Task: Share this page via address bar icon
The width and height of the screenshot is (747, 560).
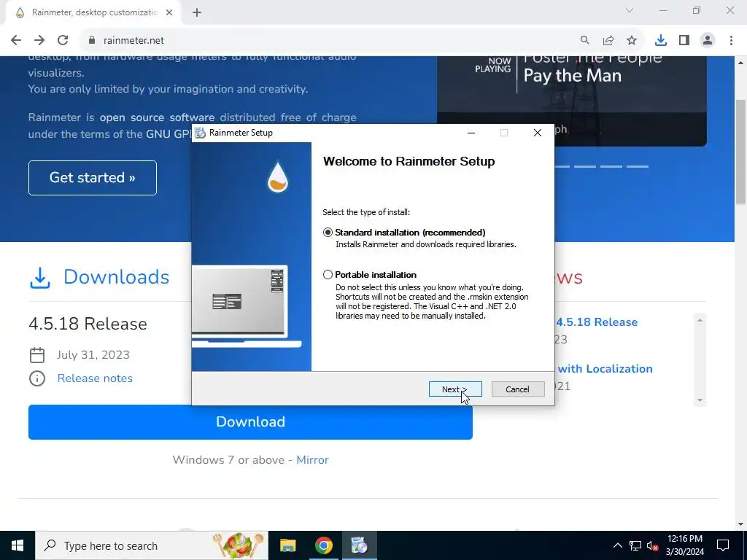Action: click(608, 41)
